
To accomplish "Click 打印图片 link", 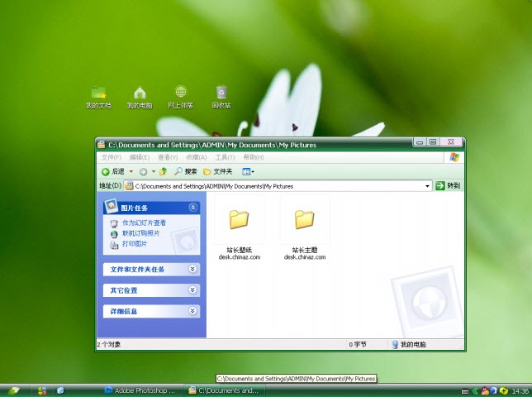I will tap(135, 244).
